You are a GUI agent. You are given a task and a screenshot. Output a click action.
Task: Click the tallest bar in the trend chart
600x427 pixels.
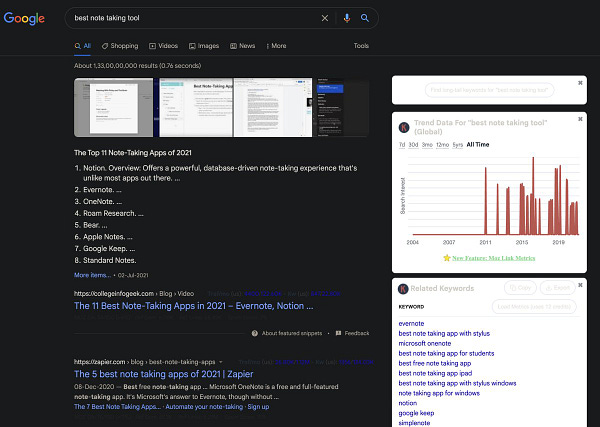(533, 196)
